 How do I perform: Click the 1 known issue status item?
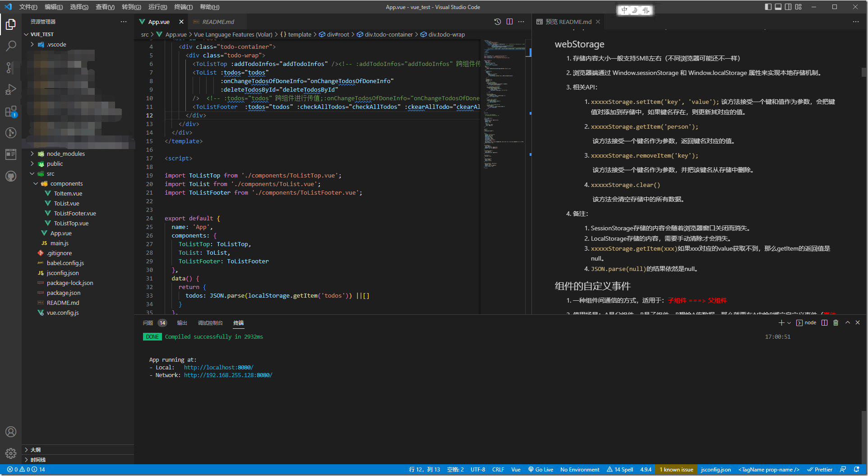[x=676, y=470]
